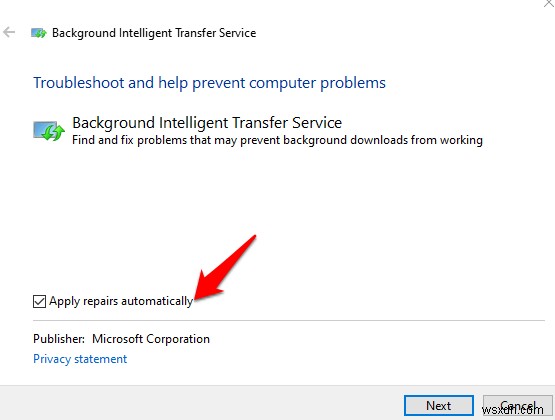
Task: Click the large Background Intelligent Transfer Service icon
Action: pyautogui.click(x=49, y=131)
